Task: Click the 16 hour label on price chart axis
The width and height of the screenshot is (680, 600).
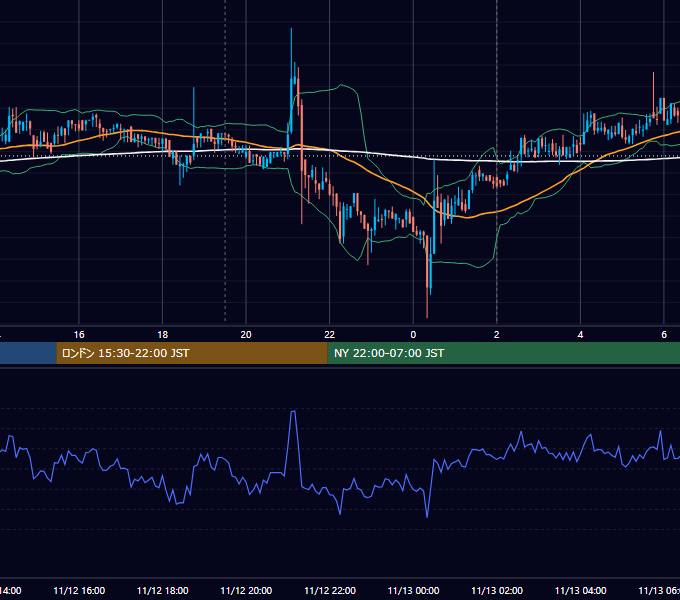Action: (79, 335)
